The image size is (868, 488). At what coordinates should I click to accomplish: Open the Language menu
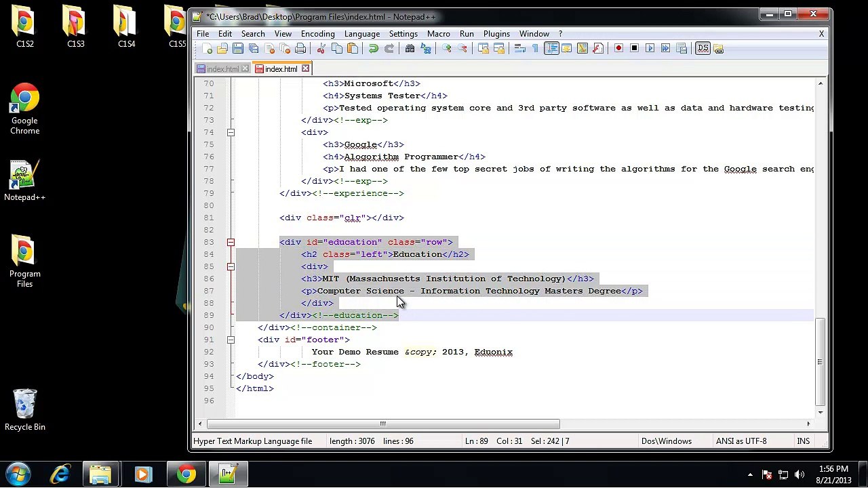click(x=362, y=34)
